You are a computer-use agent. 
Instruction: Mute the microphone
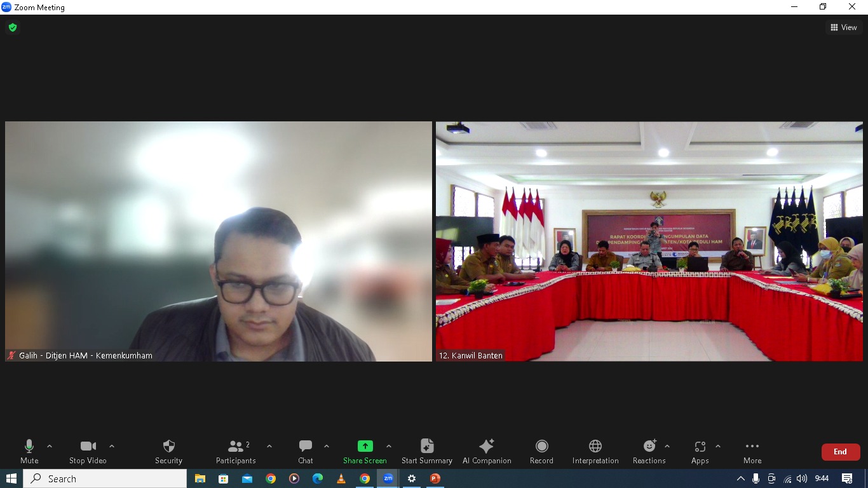coord(29,451)
